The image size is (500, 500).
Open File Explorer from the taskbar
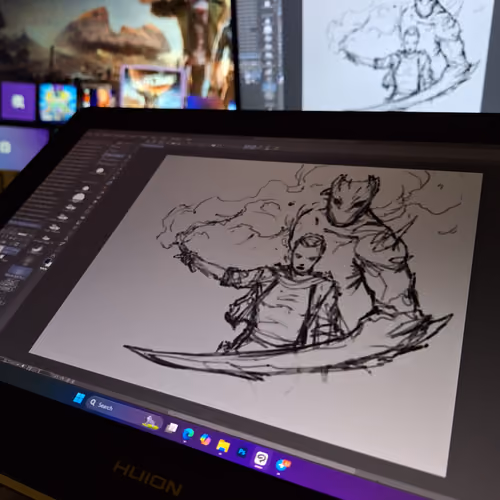223,446
